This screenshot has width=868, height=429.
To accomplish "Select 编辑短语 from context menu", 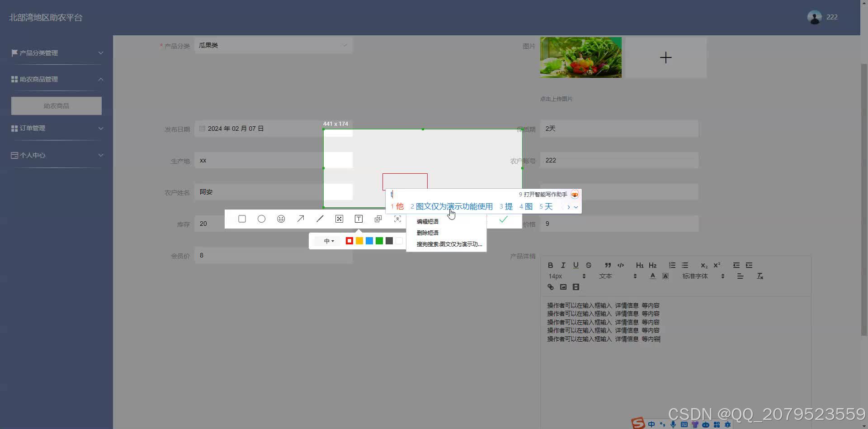I will click(428, 222).
